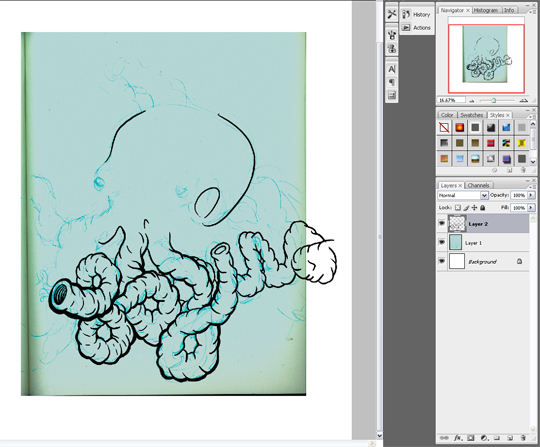Screen dimensions: 540x447
Task: Select the Layer 2 thumbnail
Action: click(x=457, y=224)
